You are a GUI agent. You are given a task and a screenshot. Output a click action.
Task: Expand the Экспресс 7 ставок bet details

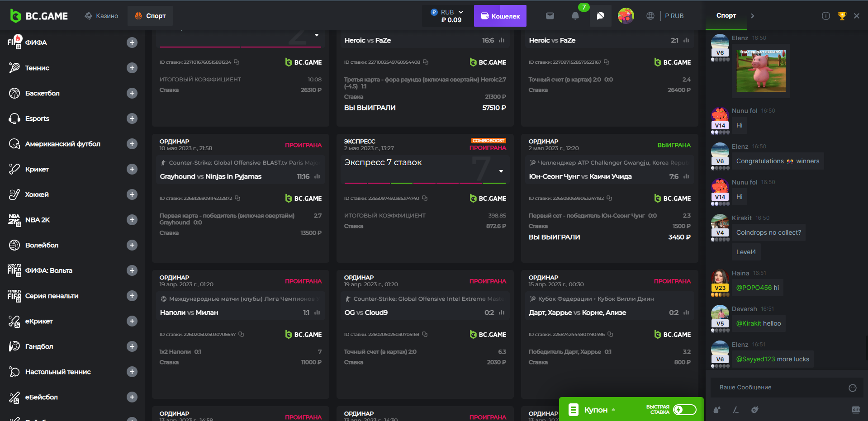tap(501, 171)
